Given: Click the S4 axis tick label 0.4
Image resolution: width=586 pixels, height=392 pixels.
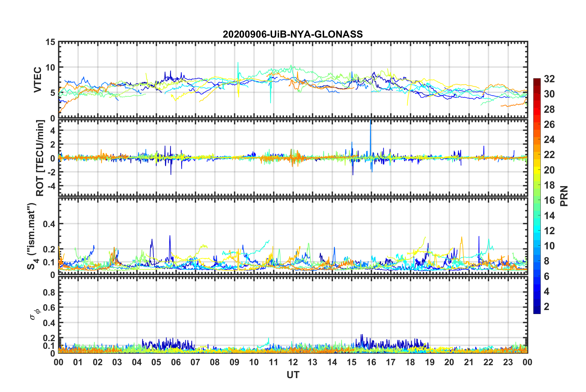Looking at the screenshot, I should pyautogui.click(x=49, y=224).
